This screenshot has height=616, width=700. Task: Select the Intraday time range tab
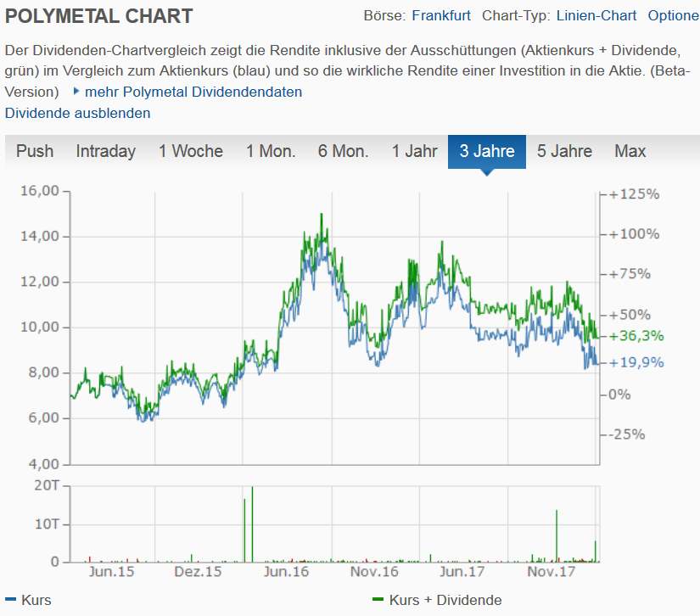[x=106, y=151]
